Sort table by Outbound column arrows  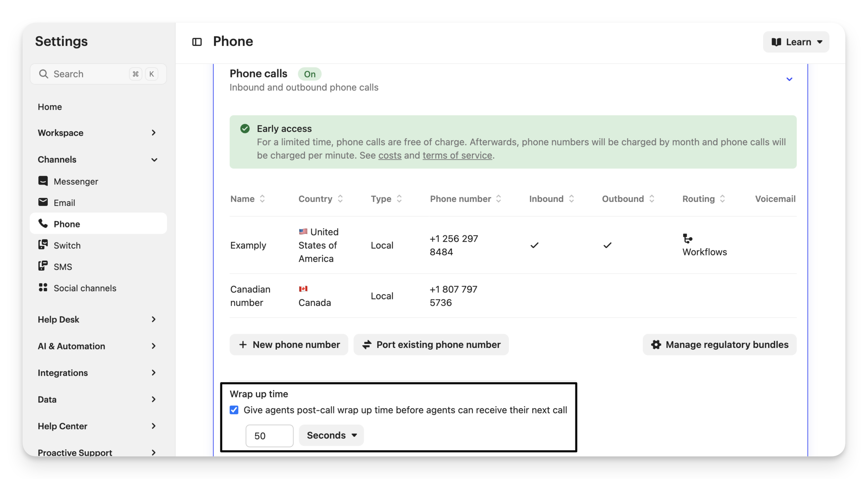tap(651, 199)
